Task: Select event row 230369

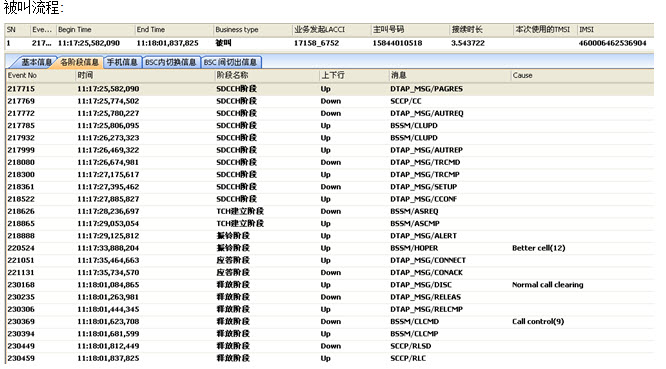Action: click(330, 321)
